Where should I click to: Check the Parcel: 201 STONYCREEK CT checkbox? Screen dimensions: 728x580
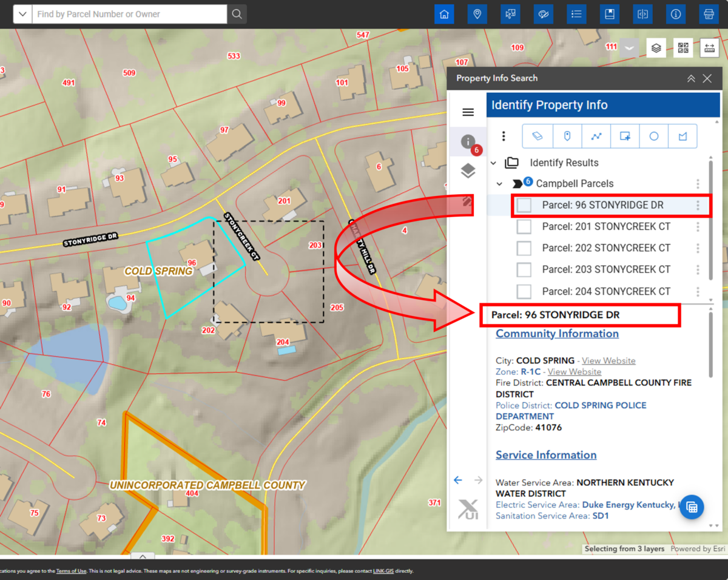[524, 227]
